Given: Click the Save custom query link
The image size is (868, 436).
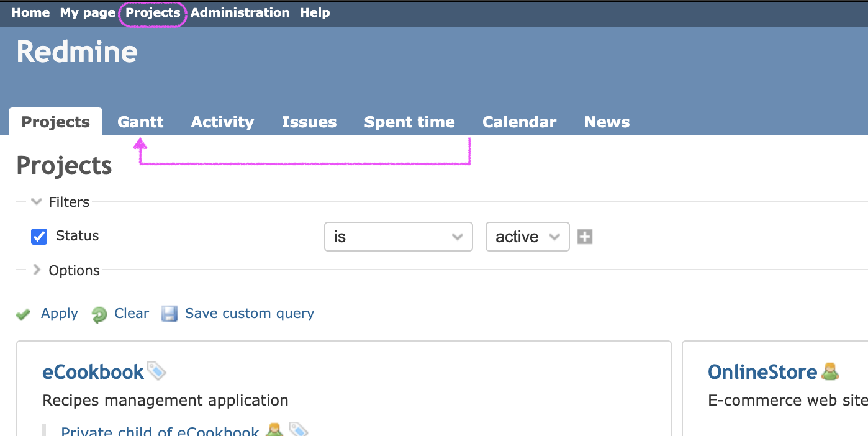Looking at the screenshot, I should click(250, 314).
